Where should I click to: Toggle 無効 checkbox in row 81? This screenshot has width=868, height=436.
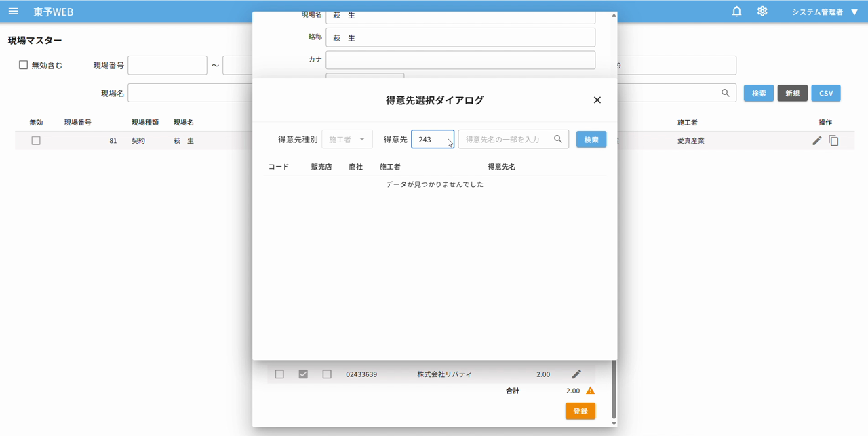36,140
